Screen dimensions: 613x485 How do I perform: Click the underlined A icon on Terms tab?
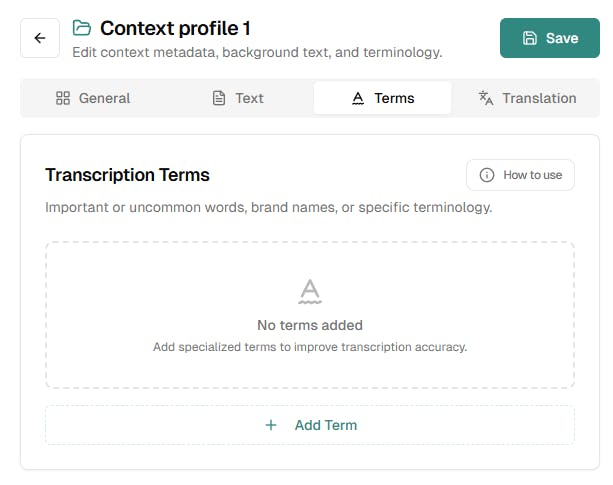(357, 98)
